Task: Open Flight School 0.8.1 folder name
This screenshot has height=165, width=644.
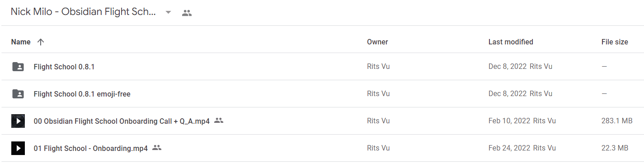Action: click(64, 67)
